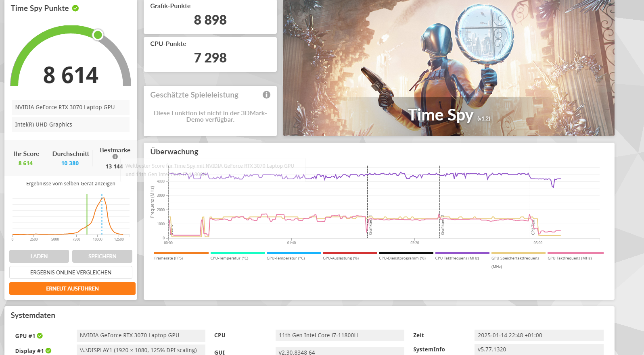
Task: Open Ergebnisse vom selben Gerät anzeigen
Action: click(x=71, y=183)
